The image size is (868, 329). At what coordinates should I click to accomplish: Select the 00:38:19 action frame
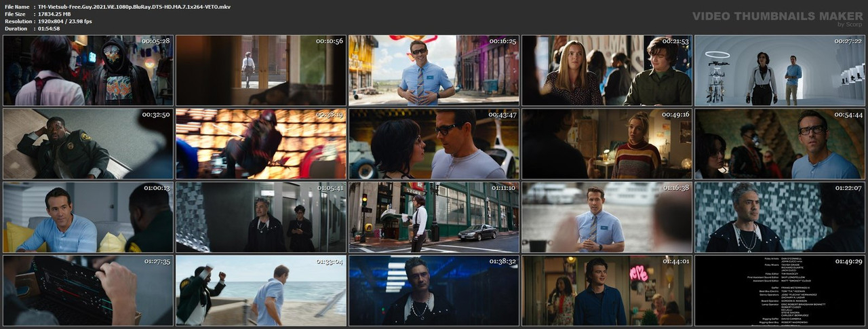click(261, 144)
